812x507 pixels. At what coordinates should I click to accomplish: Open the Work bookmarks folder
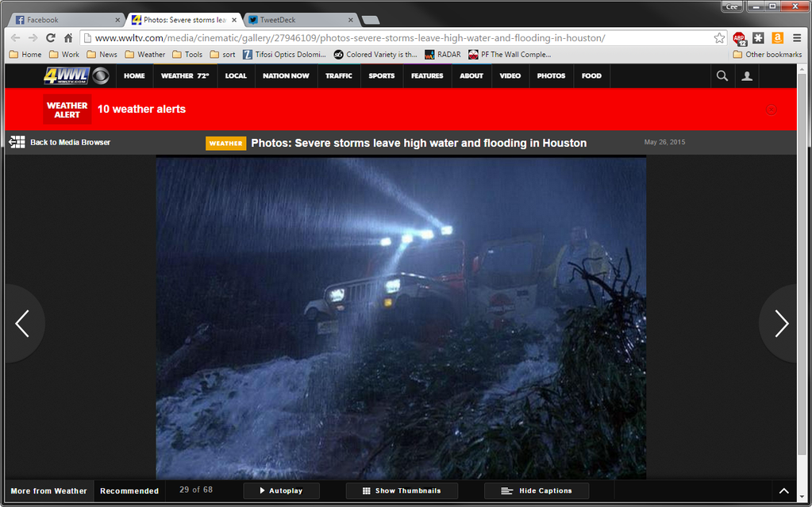[x=64, y=55]
